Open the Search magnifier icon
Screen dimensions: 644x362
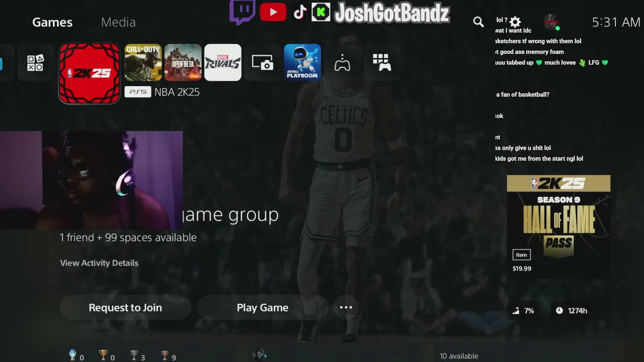pos(478,22)
